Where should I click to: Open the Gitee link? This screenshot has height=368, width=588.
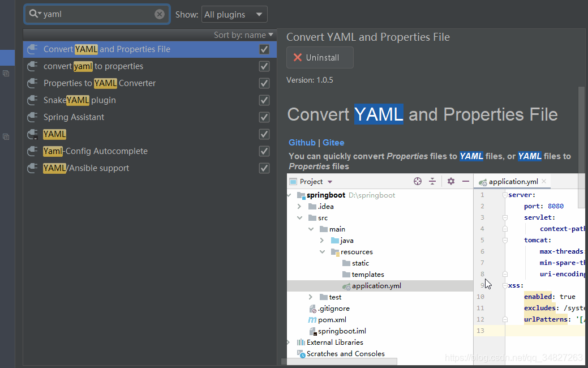(x=333, y=143)
